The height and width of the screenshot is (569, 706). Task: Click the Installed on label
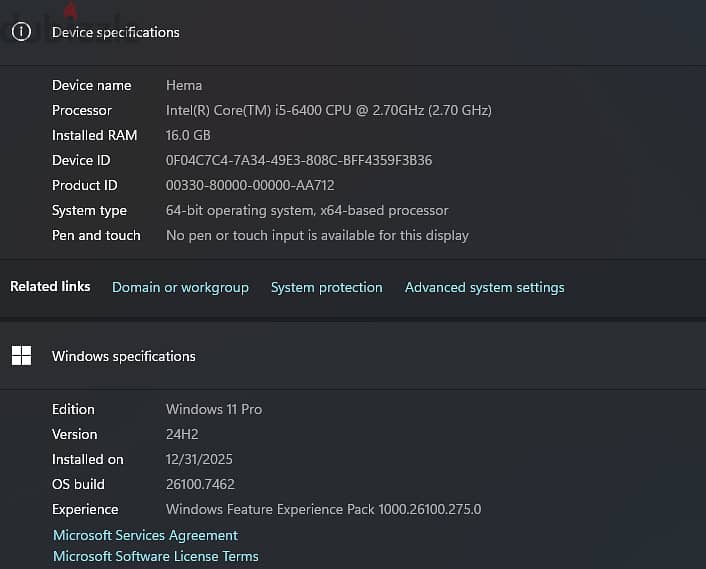pyautogui.click(x=88, y=459)
